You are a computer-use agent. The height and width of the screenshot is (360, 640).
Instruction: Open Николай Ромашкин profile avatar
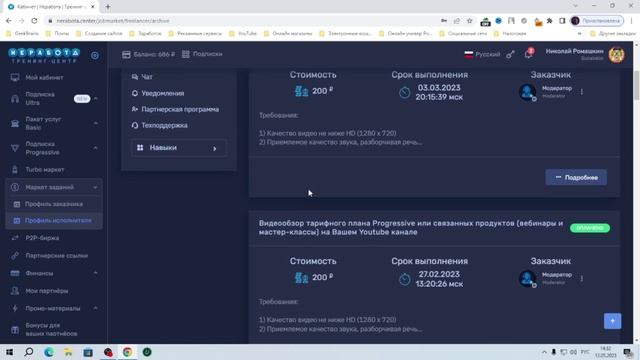pyautogui.click(x=616, y=55)
